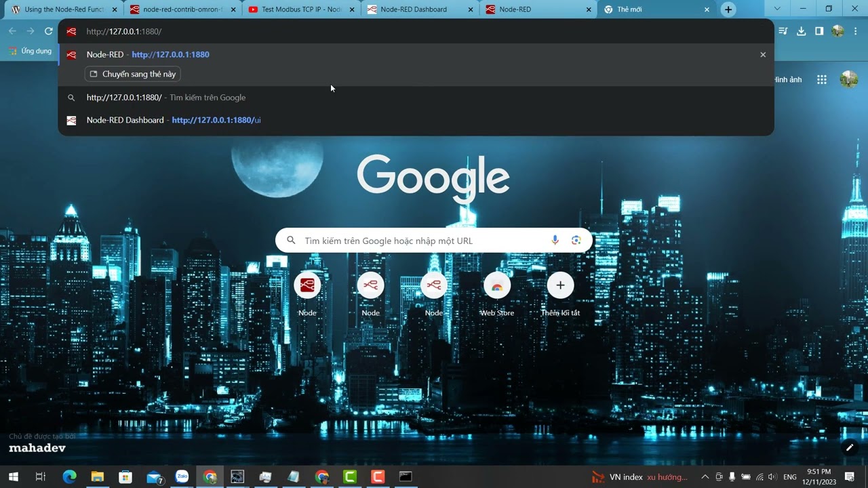Launch Microsoft Edge from the taskbar
Image resolution: width=868 pixels, height=488 pixels.
[x=69, y=476]
